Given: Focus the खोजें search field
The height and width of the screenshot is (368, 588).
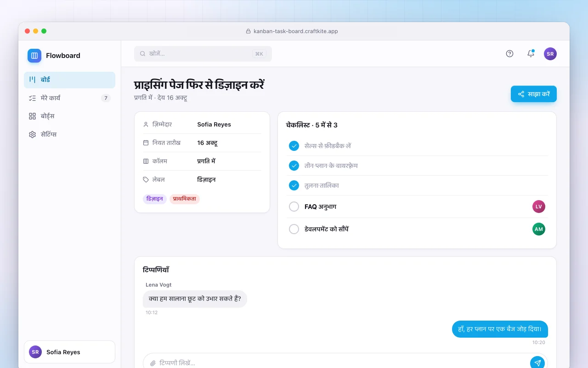Looking at the screenshot, I should pyautogui.click(x=203, y=54).
